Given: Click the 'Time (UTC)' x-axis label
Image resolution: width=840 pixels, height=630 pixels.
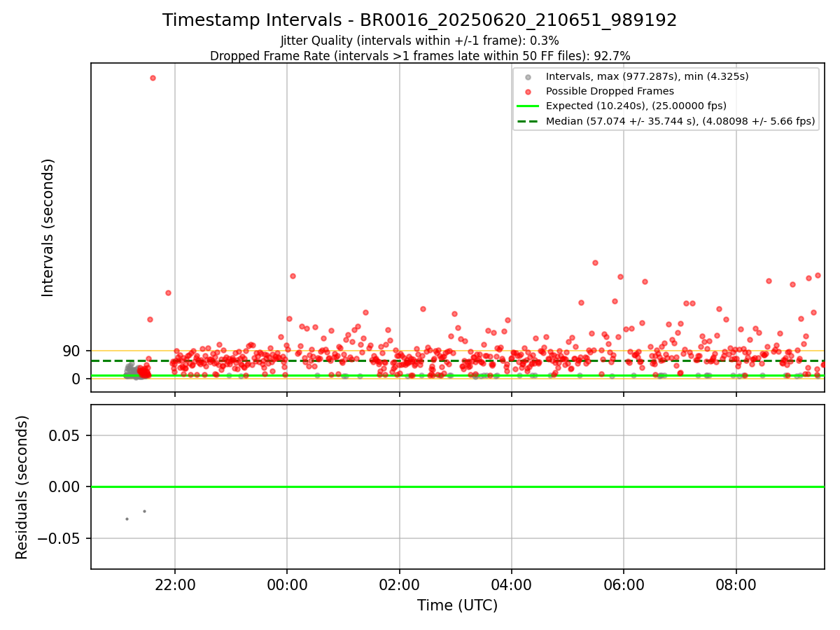Looking at the screenshot, I should pos(457,605).
